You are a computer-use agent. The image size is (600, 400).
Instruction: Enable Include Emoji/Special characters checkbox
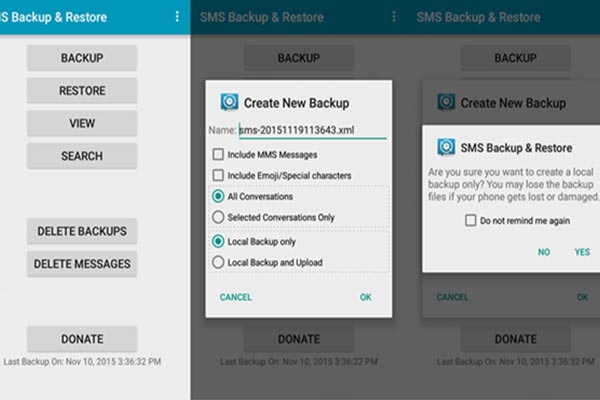pyautogui.click(x=218, y=175)
